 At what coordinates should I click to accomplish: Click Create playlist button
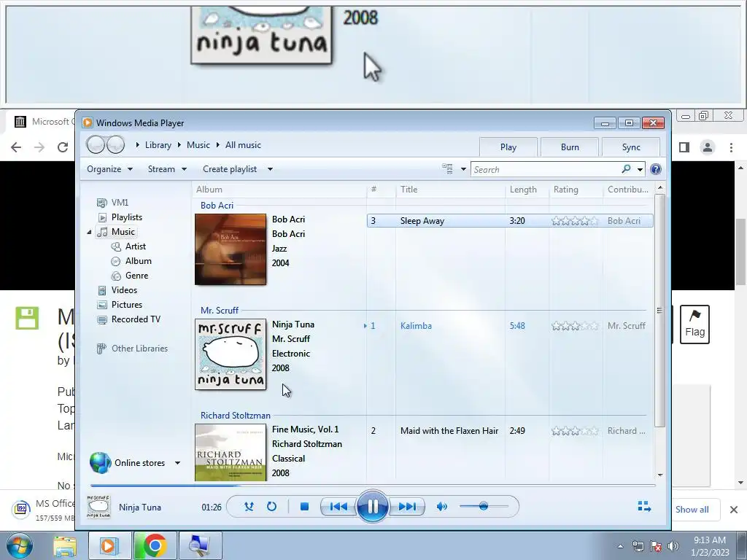pyautogui.click(x=230, y=169)
